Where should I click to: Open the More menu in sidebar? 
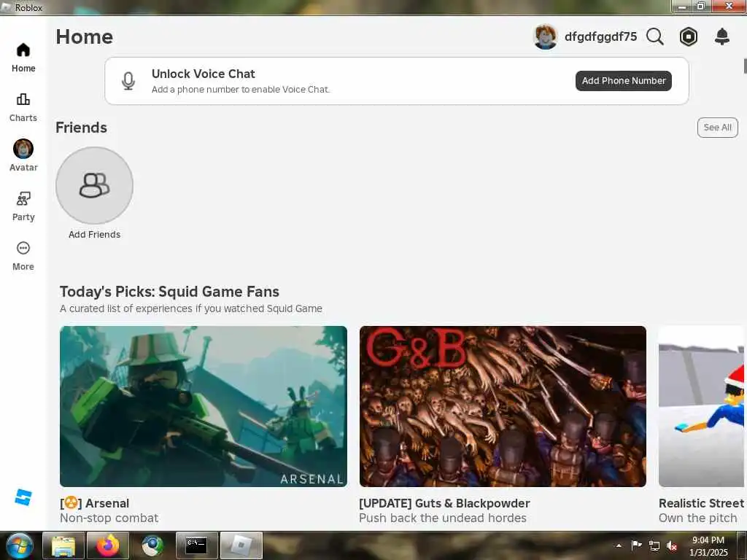23,256
